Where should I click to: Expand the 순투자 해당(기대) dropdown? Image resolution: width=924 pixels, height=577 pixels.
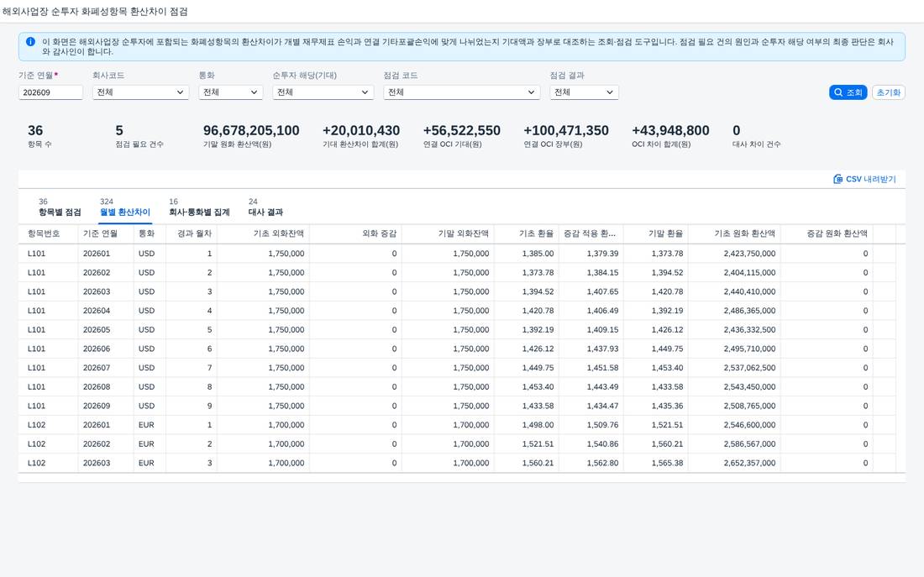[323, 92]
